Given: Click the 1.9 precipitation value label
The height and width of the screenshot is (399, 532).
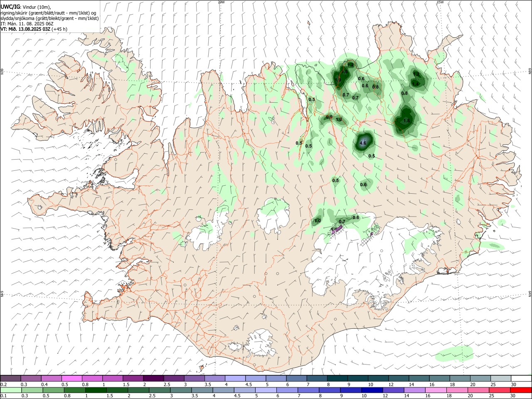Looking at the screenshot, I should click(337, 80).
